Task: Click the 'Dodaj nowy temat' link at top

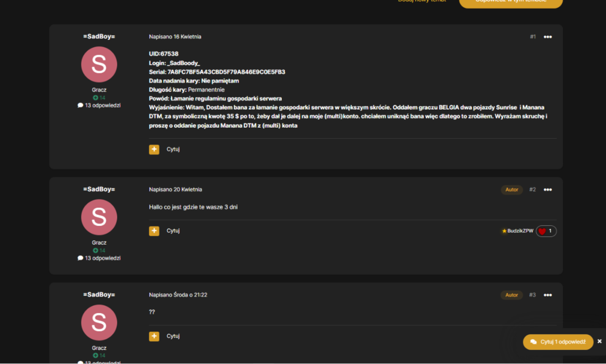Action: click(x=422, y=1)
